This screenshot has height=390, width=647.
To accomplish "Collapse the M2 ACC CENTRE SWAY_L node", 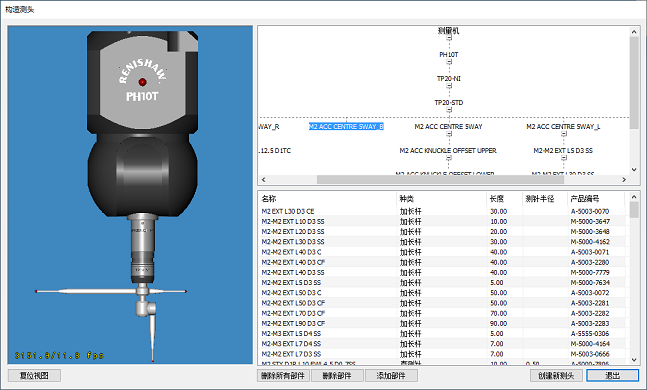I will (x=564, y=134).
